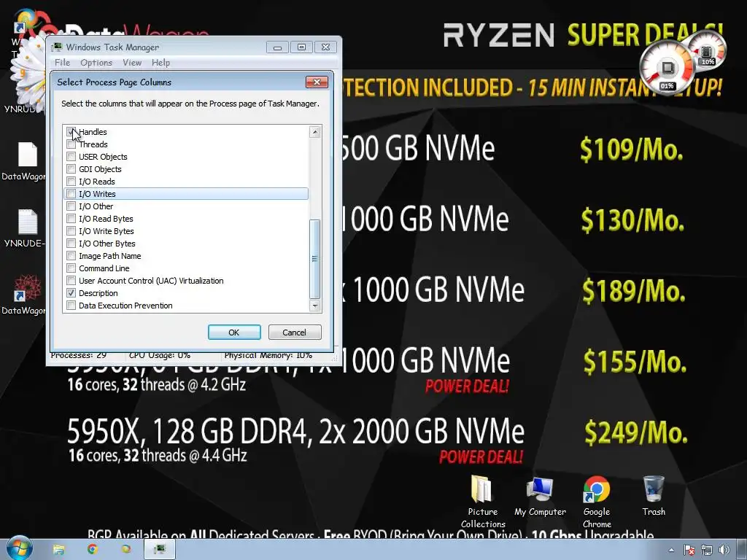
Task: Open Windows Explorer from the taskbar
Action: [58, 550]
